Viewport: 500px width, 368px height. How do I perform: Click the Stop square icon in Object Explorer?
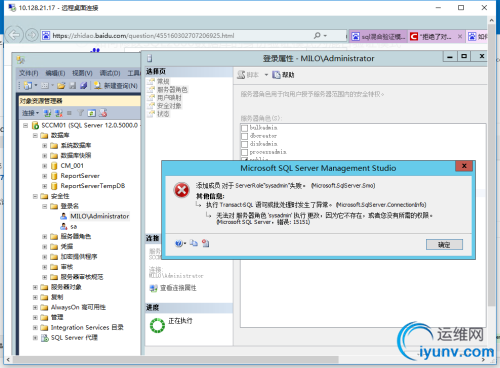pyautogui.click(x=69, y=113)
